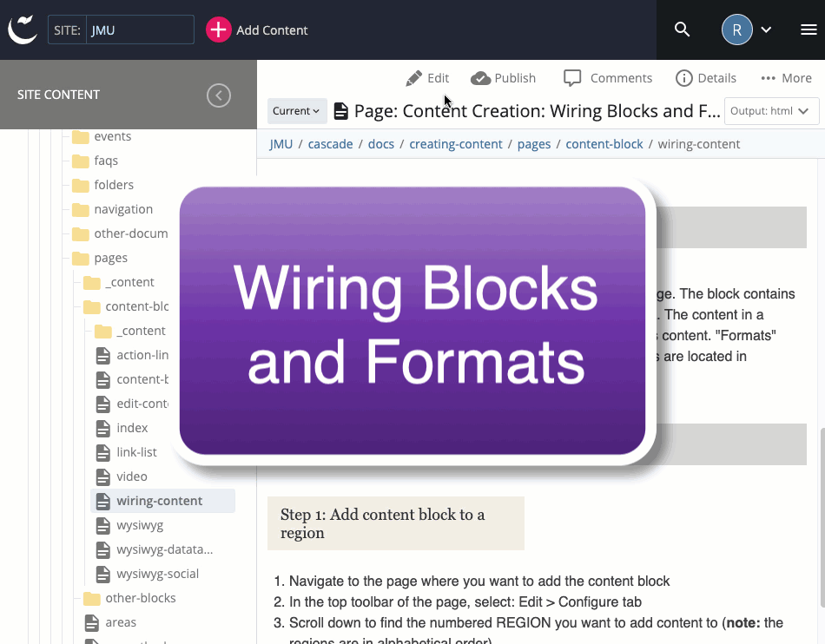Open the Output: html dropdown
The image size is (825, 644).
point(771,111)
